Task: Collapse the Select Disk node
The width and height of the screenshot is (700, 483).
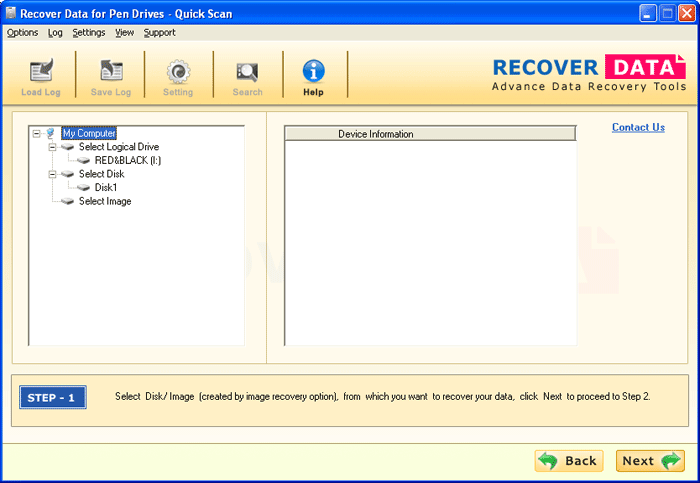Action: coord(52,174)
